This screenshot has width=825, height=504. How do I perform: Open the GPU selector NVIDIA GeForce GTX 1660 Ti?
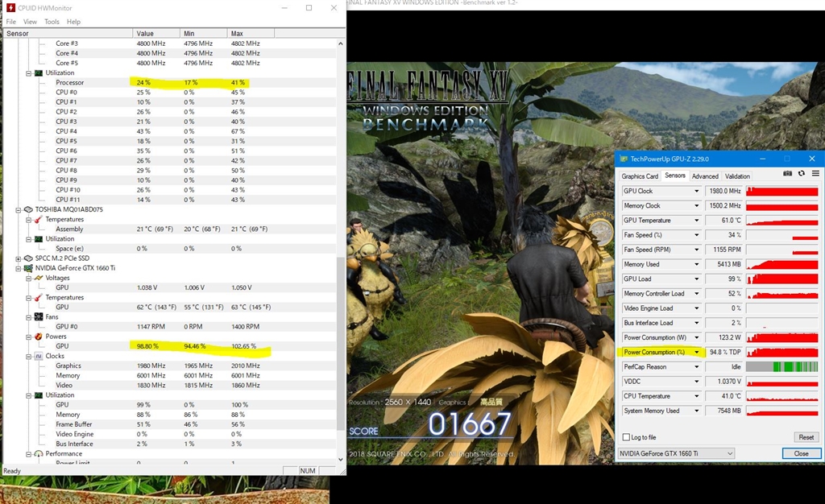(x=676, y=453)
